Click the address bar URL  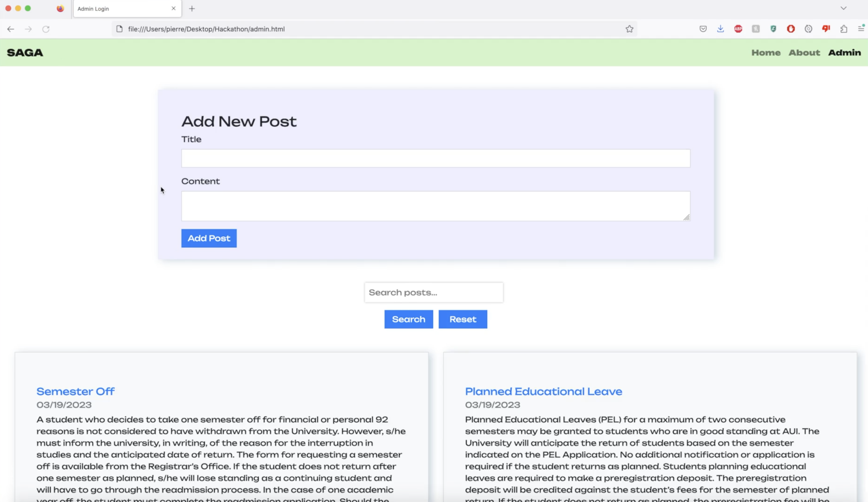coord(206,29)
